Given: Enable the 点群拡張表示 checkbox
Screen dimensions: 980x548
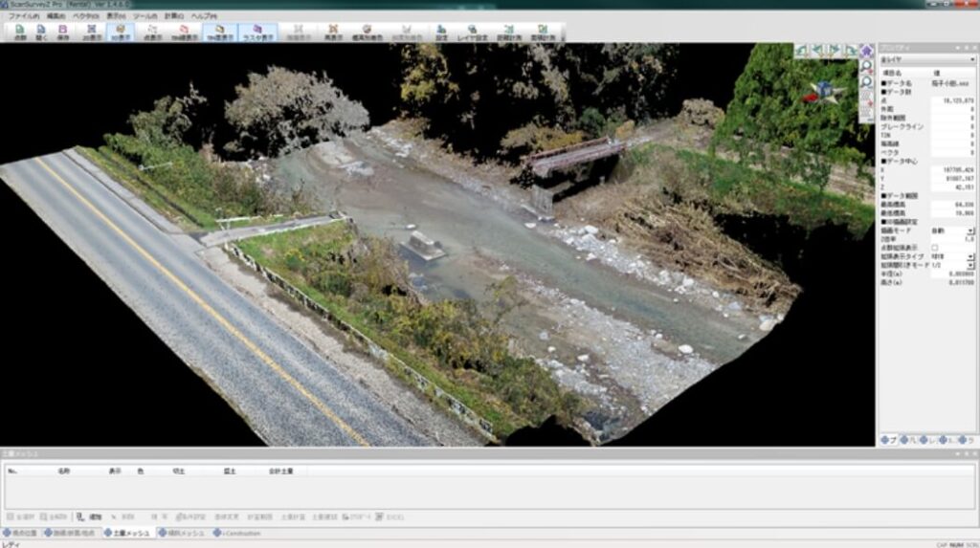Looking at the screenshot, I should pos(935,248).
